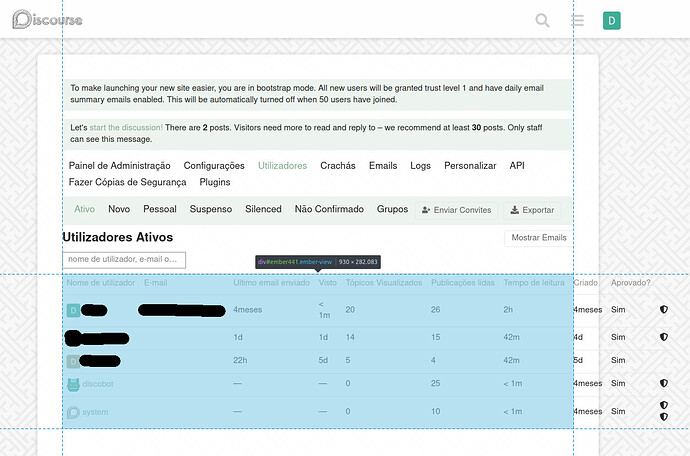Screen dimensions: 690x456
Task: Click the discobot robot avatar
Action: pyautogui.click(x=73, y=384)
